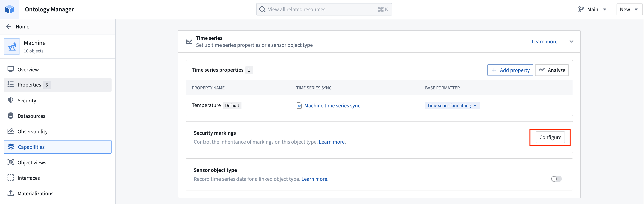Select Properties in the sidebar
Viewport: 644px width, 204px height.
pos(29,85)
